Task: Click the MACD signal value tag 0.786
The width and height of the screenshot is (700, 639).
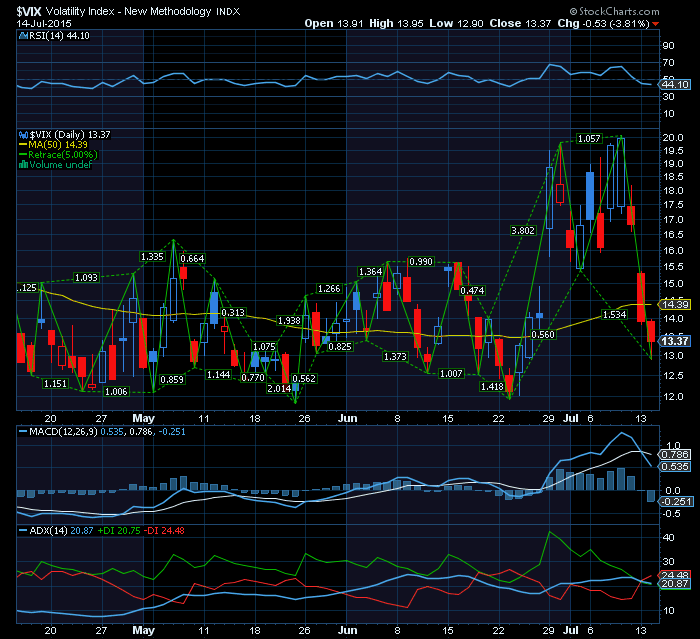Action: click(x=675, y=455)
